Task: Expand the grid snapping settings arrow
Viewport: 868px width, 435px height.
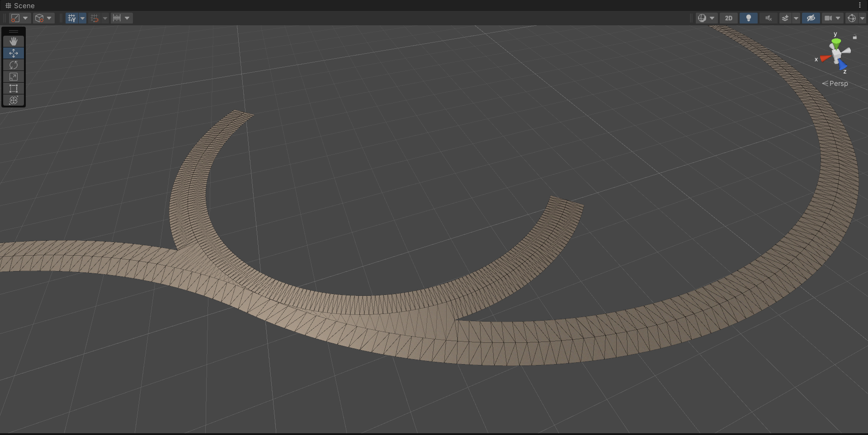Action: pyautogui.click(x=105, y=18)
